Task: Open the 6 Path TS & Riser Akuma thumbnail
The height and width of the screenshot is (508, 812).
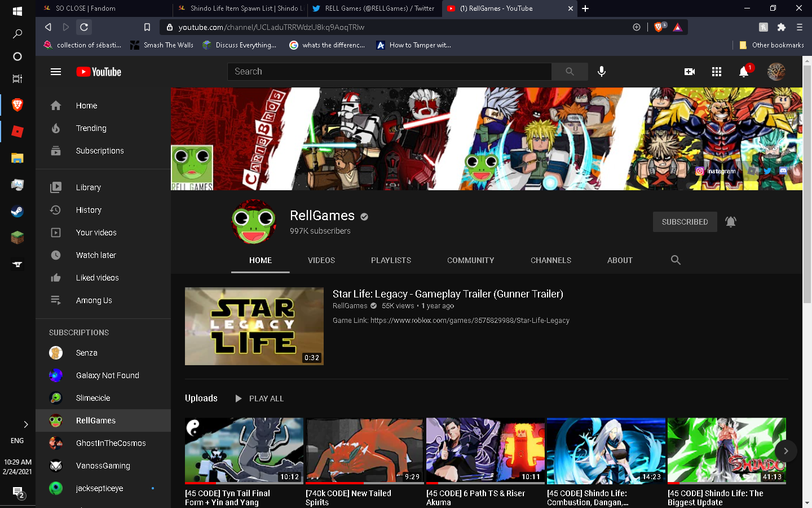Action: [x=486, y=451]
